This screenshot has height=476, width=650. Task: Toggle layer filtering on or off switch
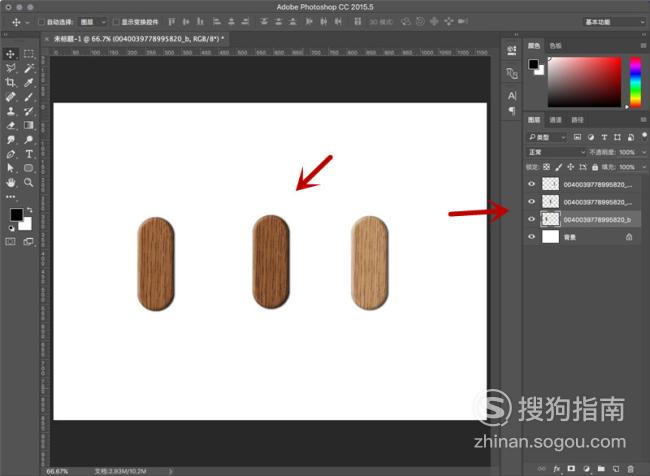point(644,136)
